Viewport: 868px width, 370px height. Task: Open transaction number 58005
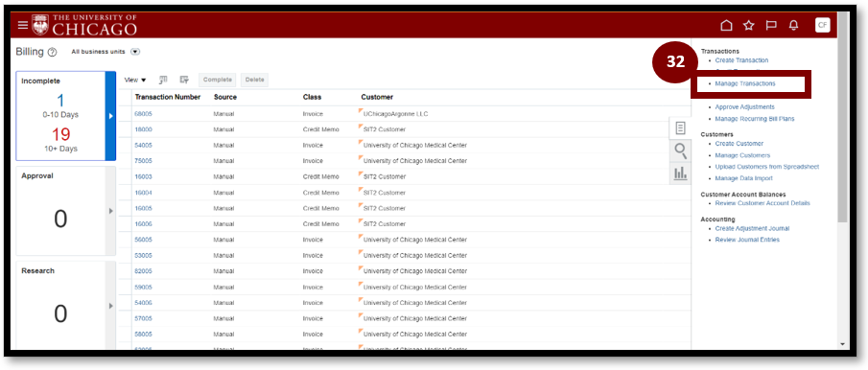pyautogui.click(x=143, y=335)
